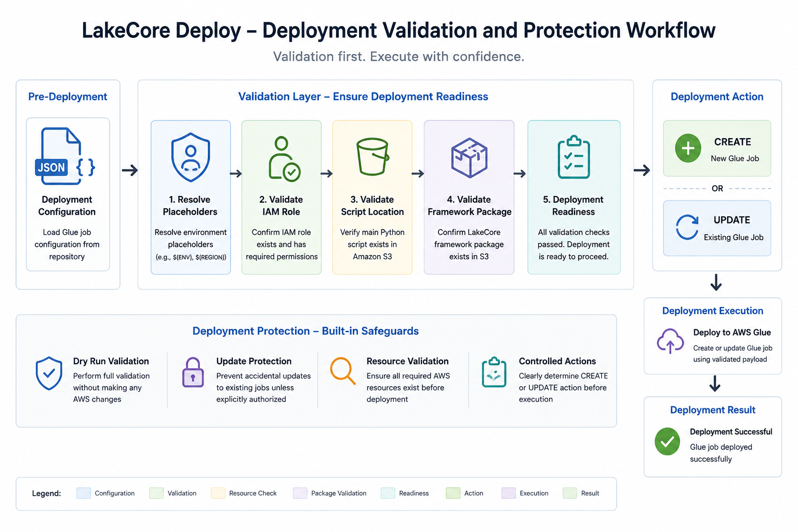Click 'Load Glue job configuration from repository' text
This screenshot has width=798, height=532.
tap(67, 244)
